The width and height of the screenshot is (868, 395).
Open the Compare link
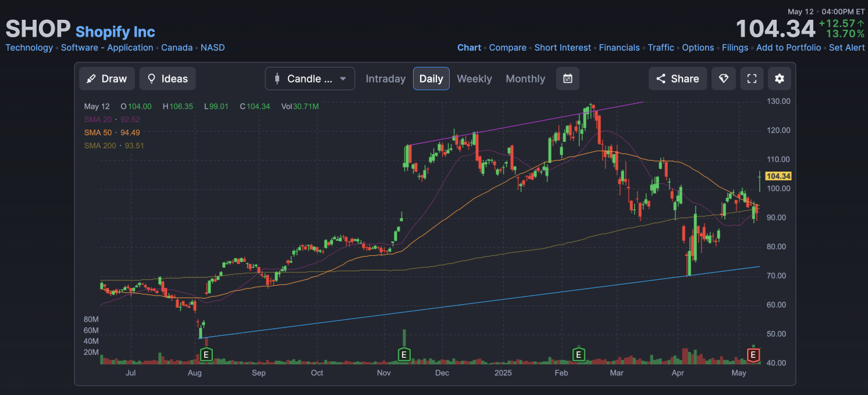508,48
